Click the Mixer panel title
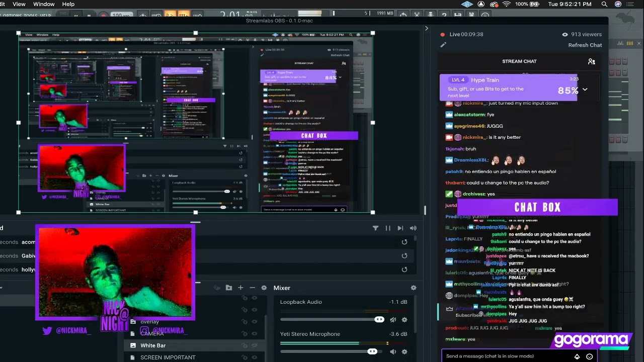The image size is (644, 362). click(282, 288)
